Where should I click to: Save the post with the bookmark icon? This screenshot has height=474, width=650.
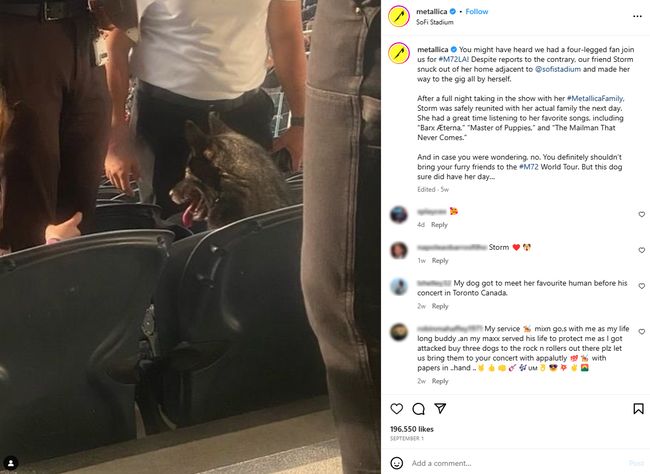point(638,409)
